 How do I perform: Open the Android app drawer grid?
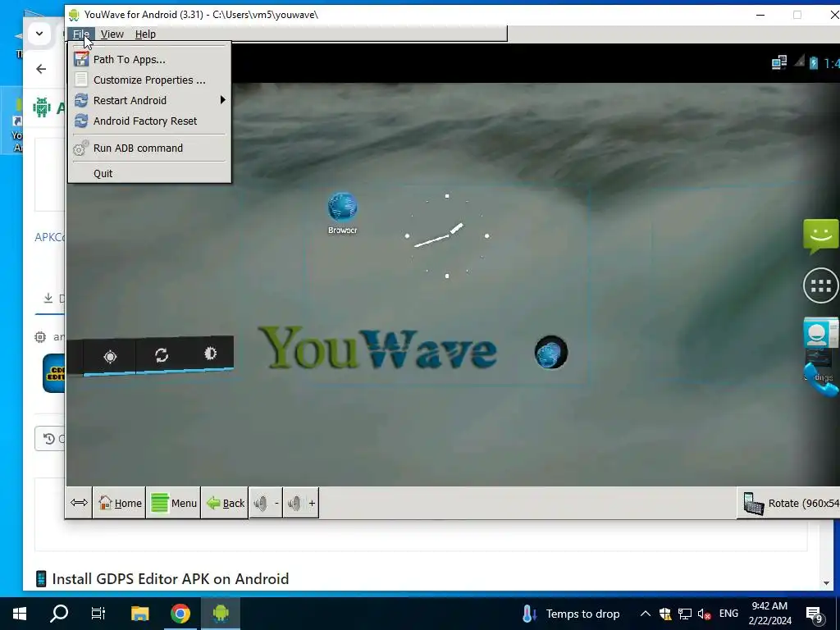820,285
